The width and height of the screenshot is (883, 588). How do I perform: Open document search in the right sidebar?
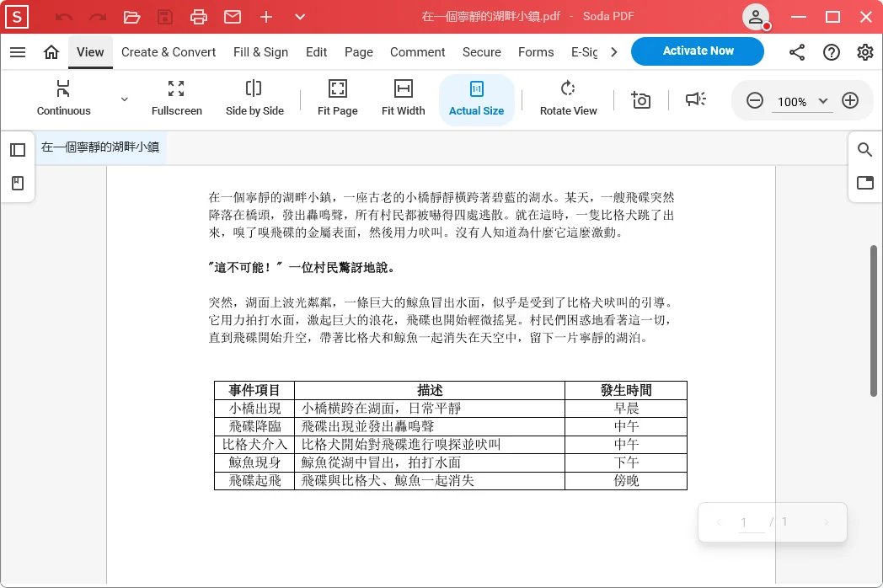click(x=864, y=149)
